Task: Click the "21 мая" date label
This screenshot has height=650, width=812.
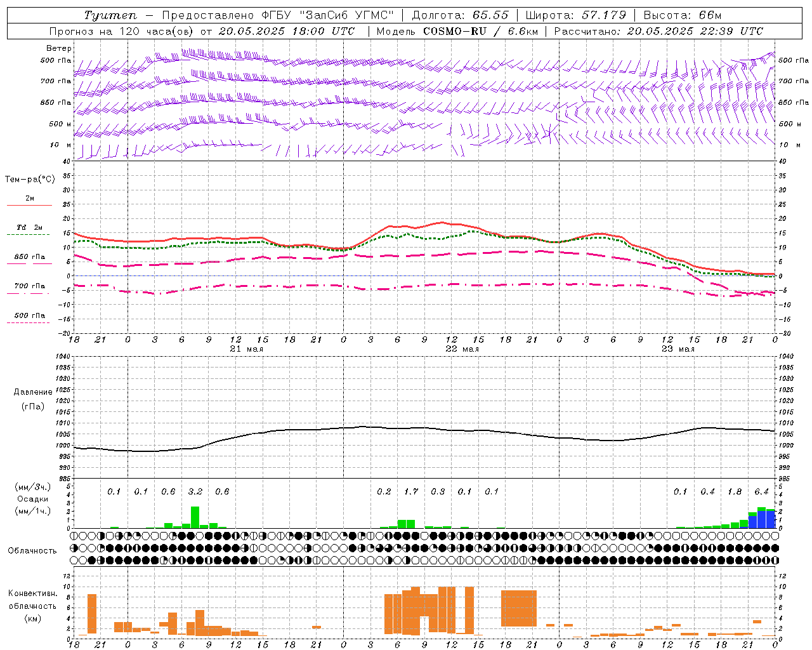Action: [246, 349]
